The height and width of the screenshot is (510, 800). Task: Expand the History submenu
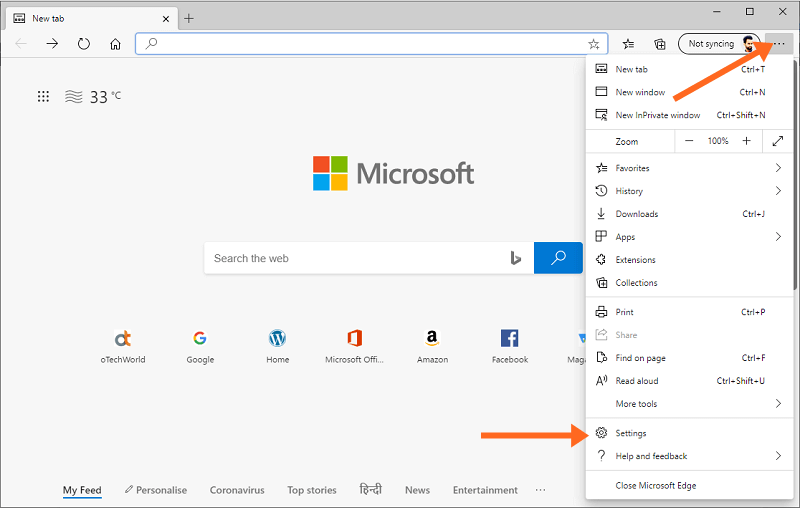(x=689, y=191)
